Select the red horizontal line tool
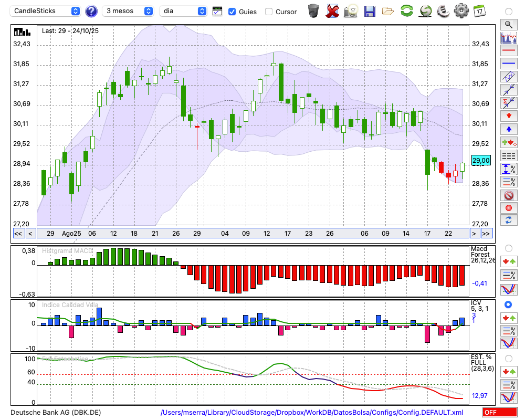Image resolution: width=525 pixels, height=420 pixels. coord(508,51)
